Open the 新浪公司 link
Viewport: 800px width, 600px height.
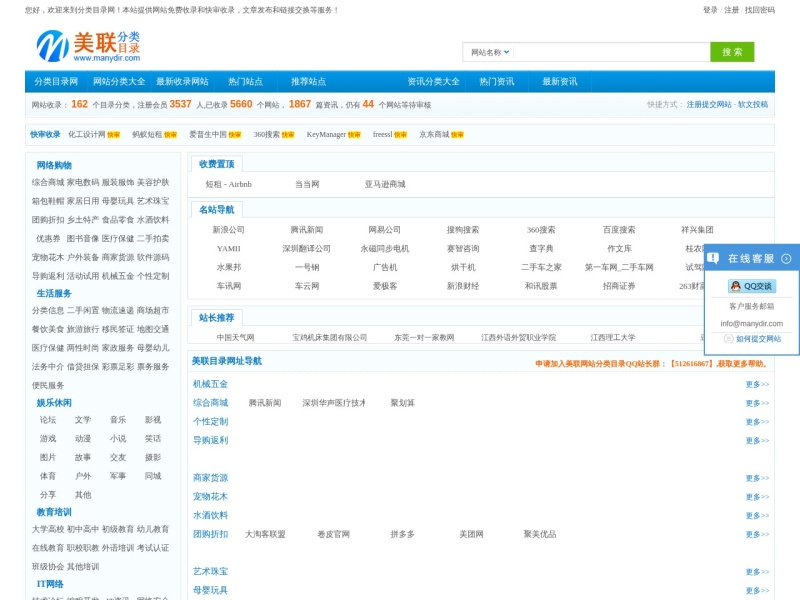point(229,230)
